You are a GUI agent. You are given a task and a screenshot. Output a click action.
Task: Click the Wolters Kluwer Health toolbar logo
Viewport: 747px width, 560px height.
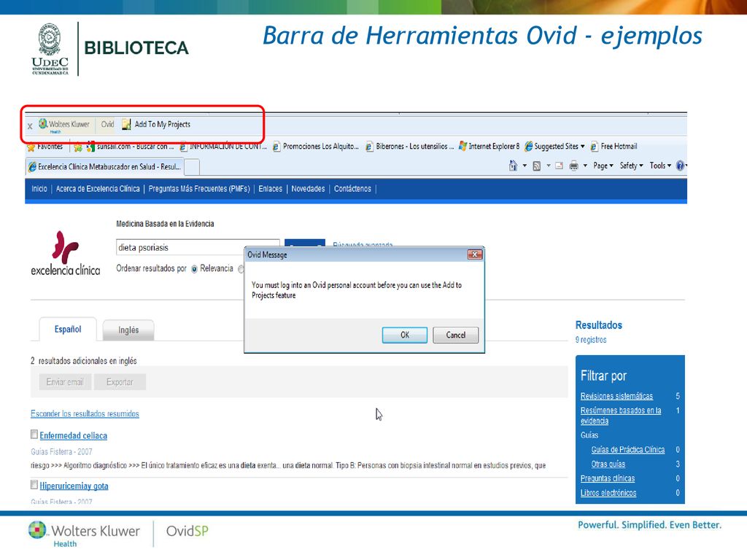[x=64, y=125]
